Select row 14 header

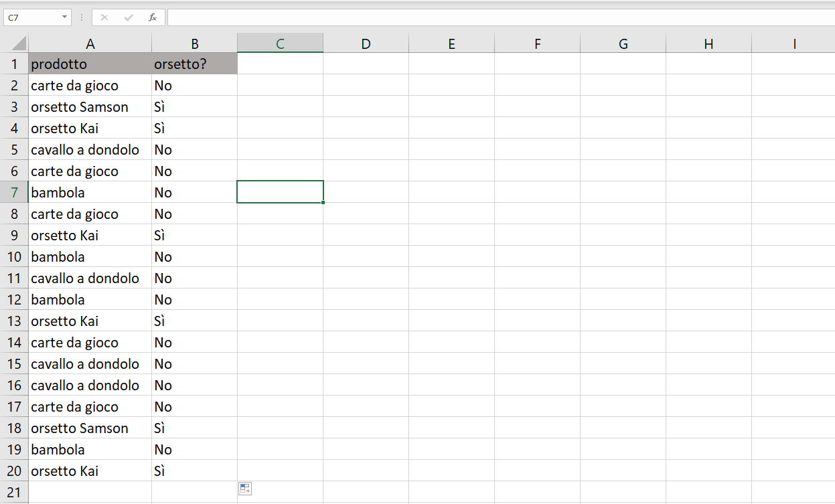pos(14,342)
